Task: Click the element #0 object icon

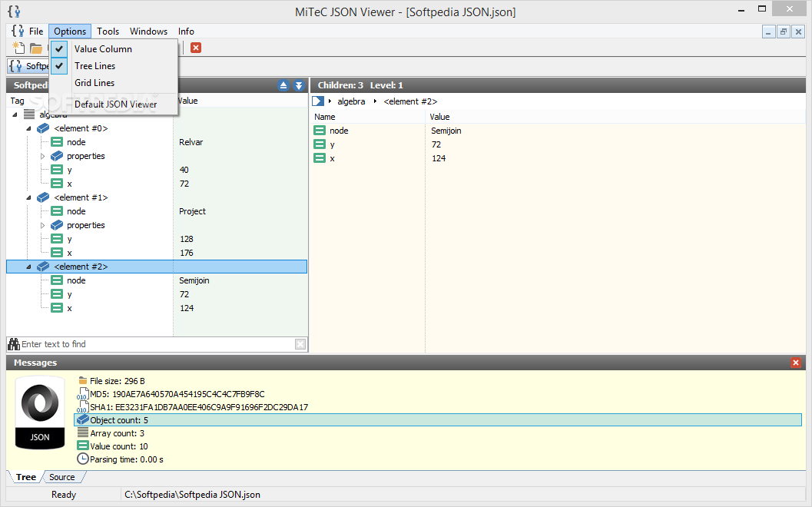Action: point(44,128)
